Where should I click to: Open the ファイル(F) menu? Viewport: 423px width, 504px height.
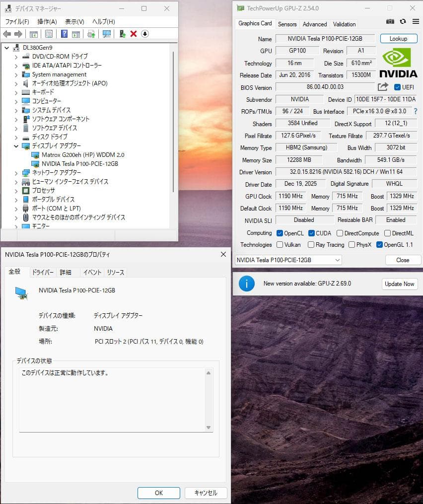17,21
